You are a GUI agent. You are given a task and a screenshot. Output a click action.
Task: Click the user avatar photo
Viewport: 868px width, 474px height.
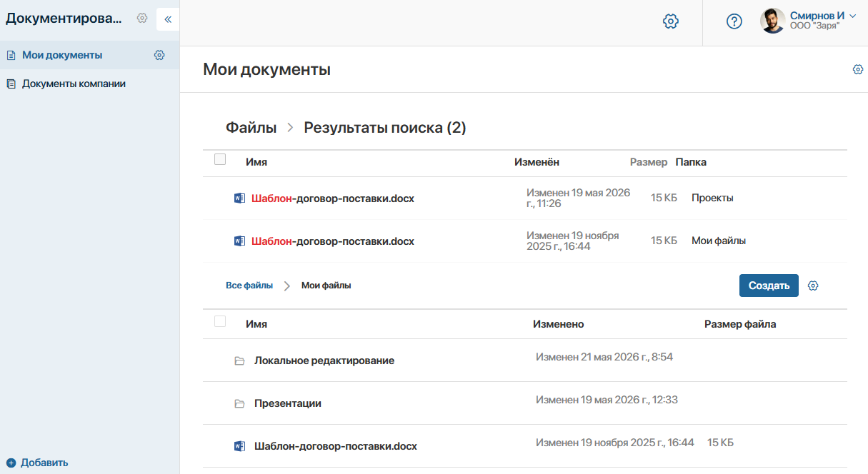click(772, 21)
